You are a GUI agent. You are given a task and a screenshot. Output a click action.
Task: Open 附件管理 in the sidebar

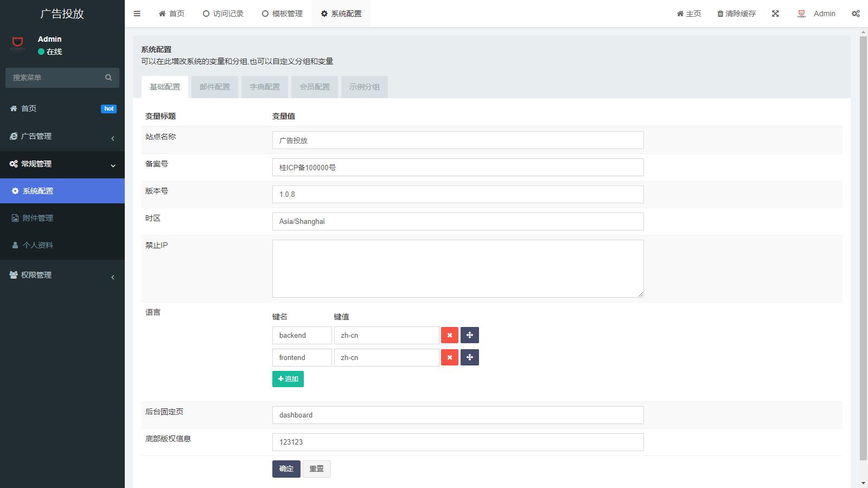point(38,218)
